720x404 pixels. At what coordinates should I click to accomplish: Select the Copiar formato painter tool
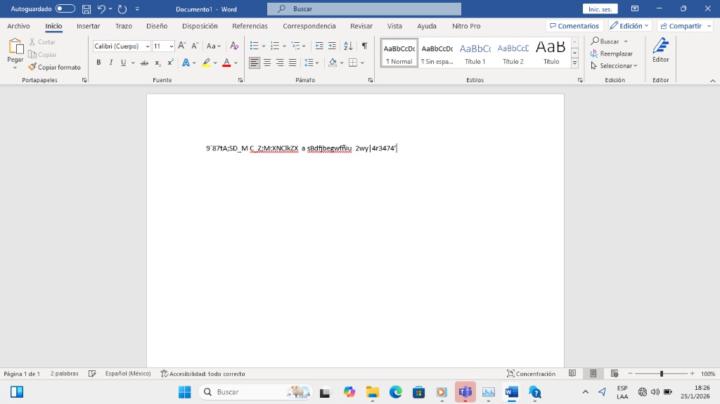56,67
